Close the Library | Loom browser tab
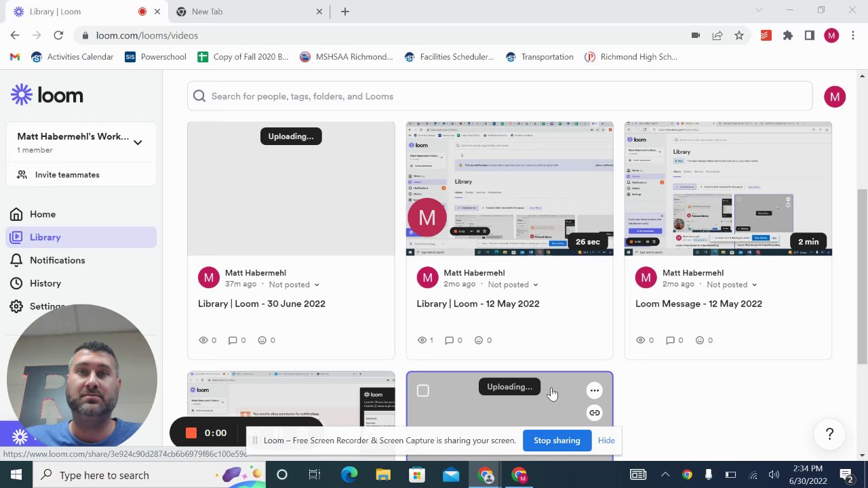The image size is (868, 488). point(158,12)
